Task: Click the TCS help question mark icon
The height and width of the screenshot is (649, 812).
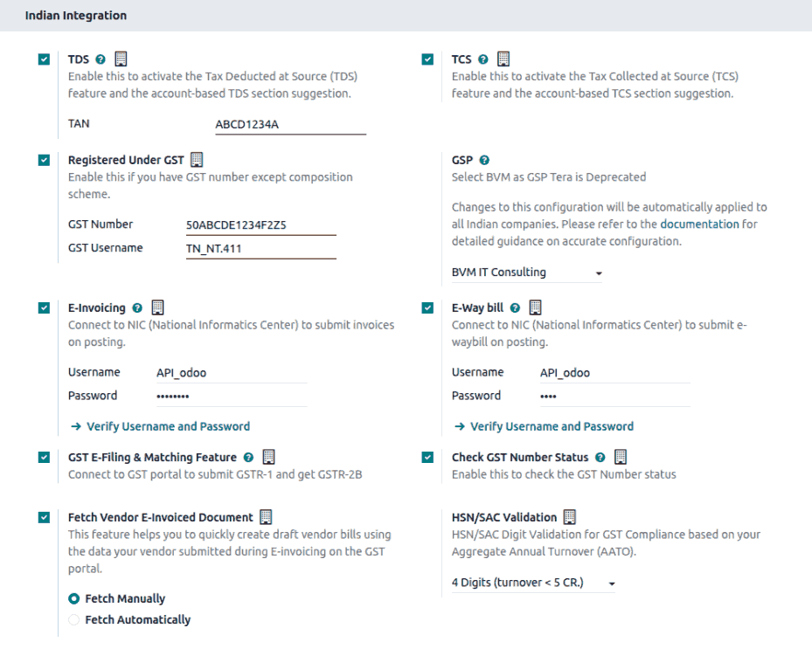Action: pos(483,59)
